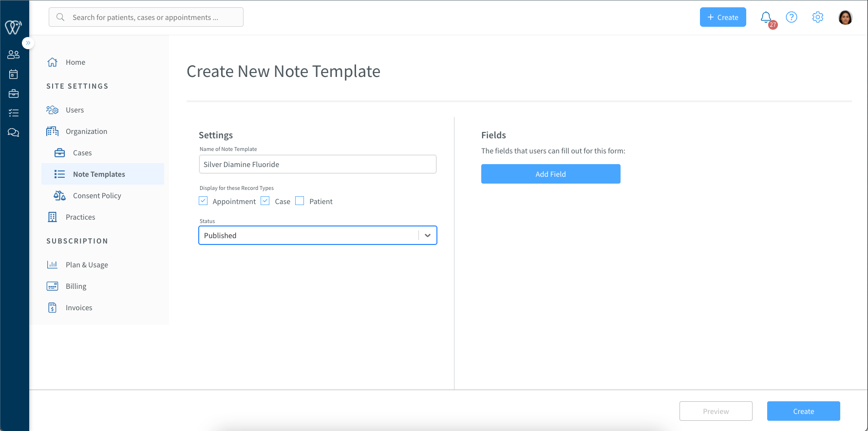Check the Patient record type checkbox
This screenshot has width=868, height=431.
300,201
